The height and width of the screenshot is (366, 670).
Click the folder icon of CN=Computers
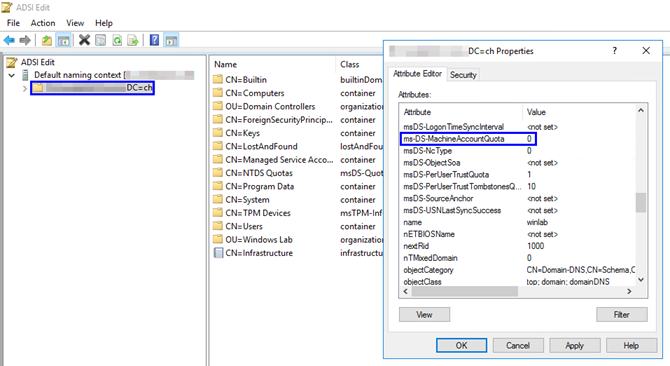click(218, 93)
